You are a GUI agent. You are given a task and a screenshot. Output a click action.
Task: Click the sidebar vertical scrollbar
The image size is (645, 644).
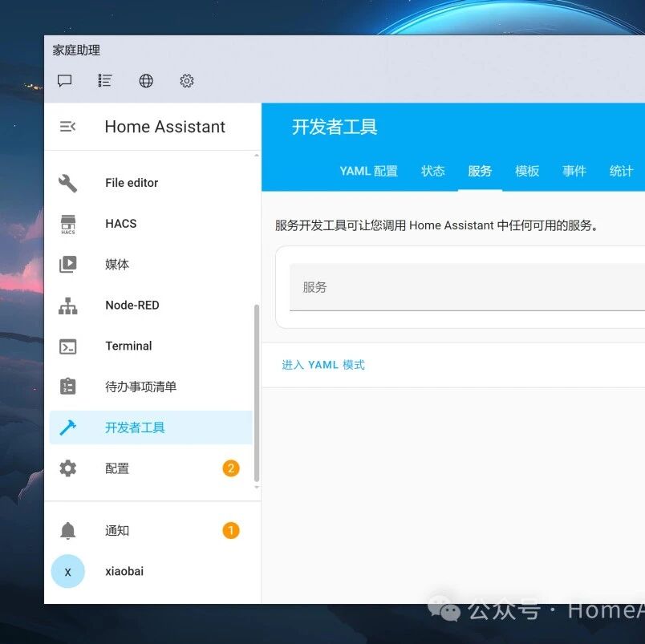(x=257, y=393)
